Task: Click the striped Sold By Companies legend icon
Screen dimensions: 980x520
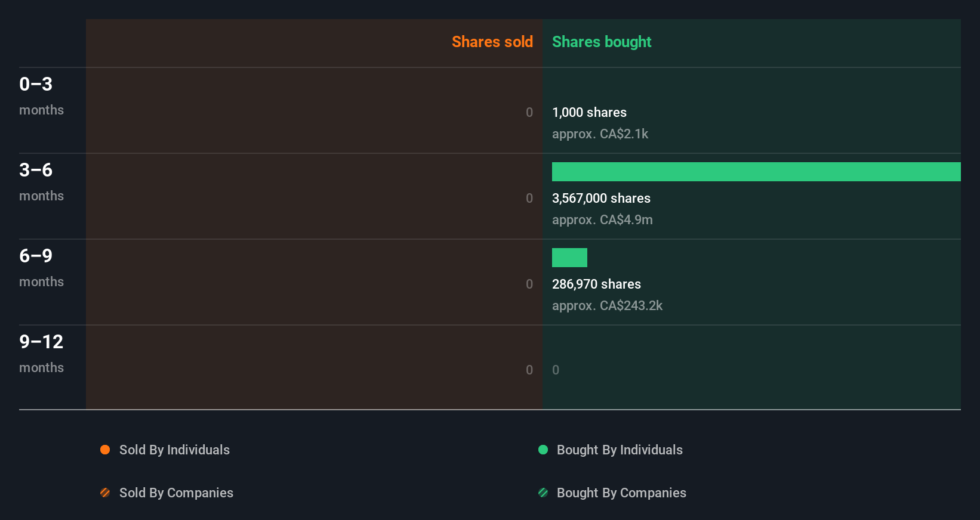Action: click(105, 493)
